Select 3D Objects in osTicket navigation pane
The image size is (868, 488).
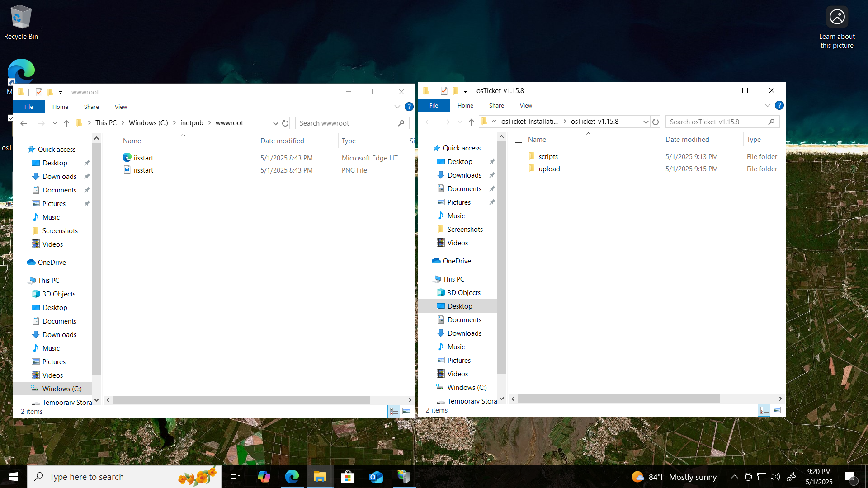[x=458, y=292]
